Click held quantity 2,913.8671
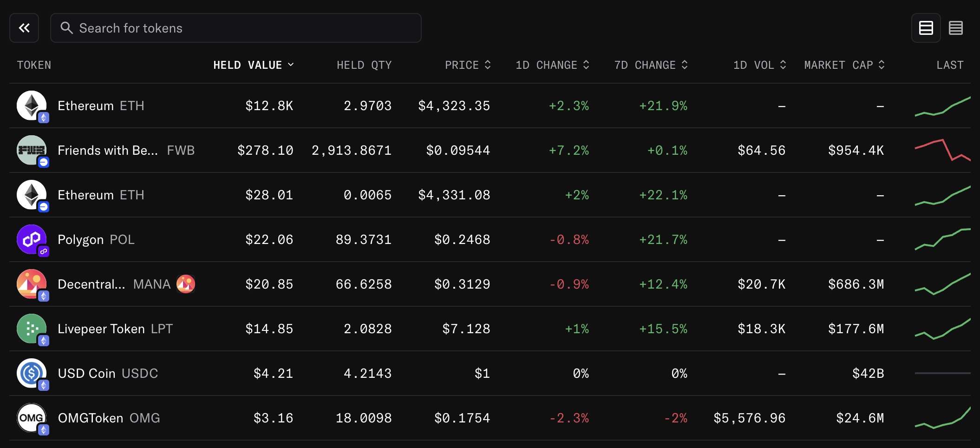 point(352,151)
